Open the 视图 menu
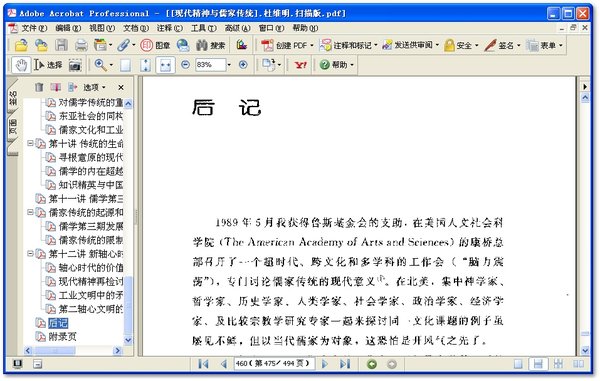Viewport: 600px width, 381px height. pos(102,28)
